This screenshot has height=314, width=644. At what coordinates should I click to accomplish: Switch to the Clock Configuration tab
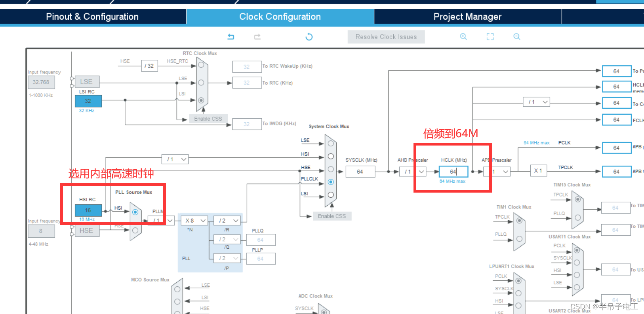[x=280, y=17]
